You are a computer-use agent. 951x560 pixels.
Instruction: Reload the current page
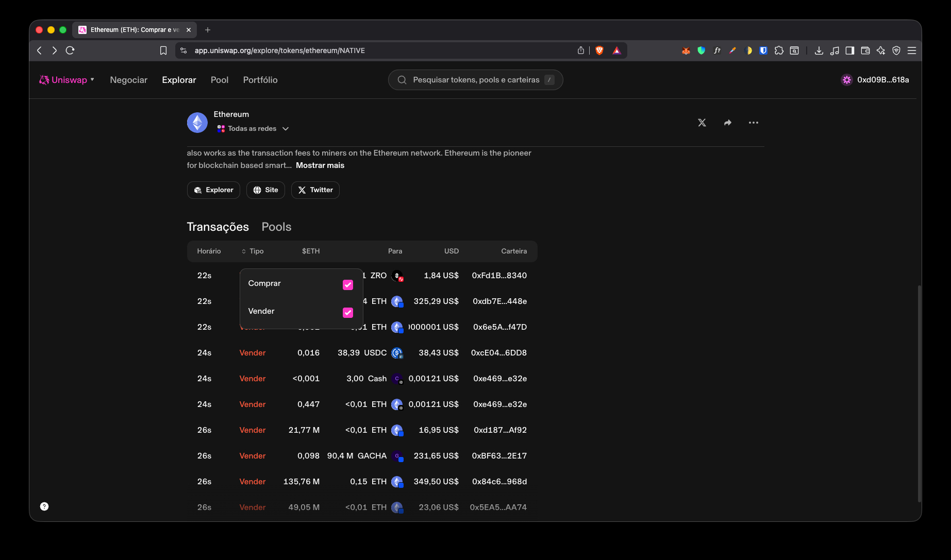70,50
